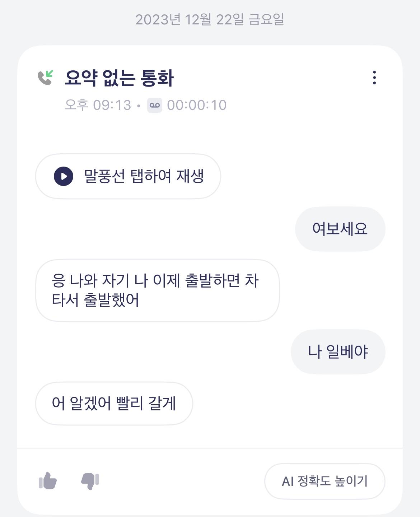Tap the '나 일베야' speech bubble
The height and width of the screenshot is (517, 420).
tap(338, 351)
